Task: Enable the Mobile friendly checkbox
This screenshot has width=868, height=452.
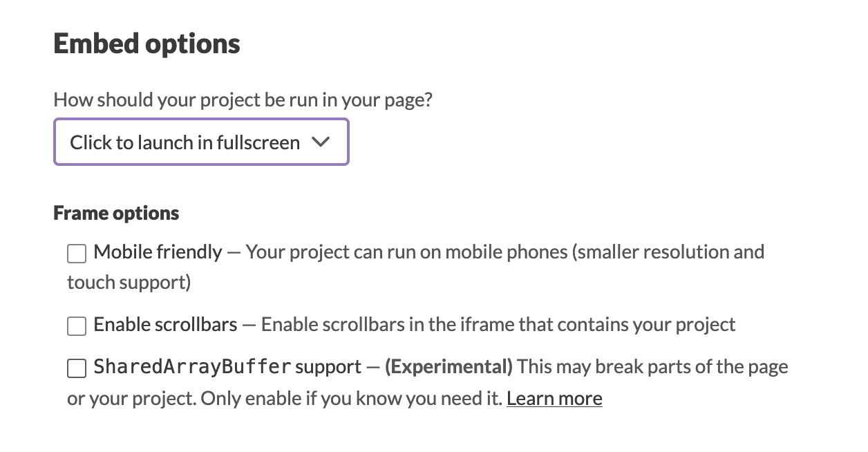Action: pos(77,253)
